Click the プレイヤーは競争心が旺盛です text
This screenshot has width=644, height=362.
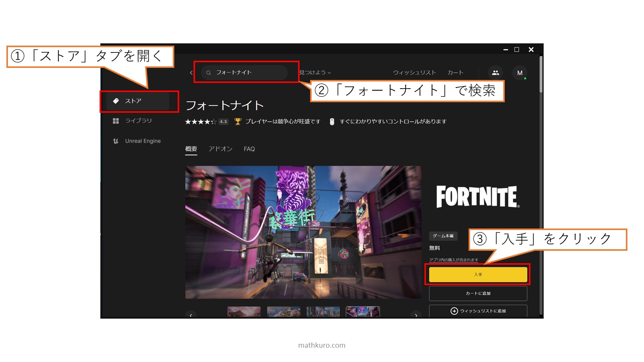click(x=283, y=121)
